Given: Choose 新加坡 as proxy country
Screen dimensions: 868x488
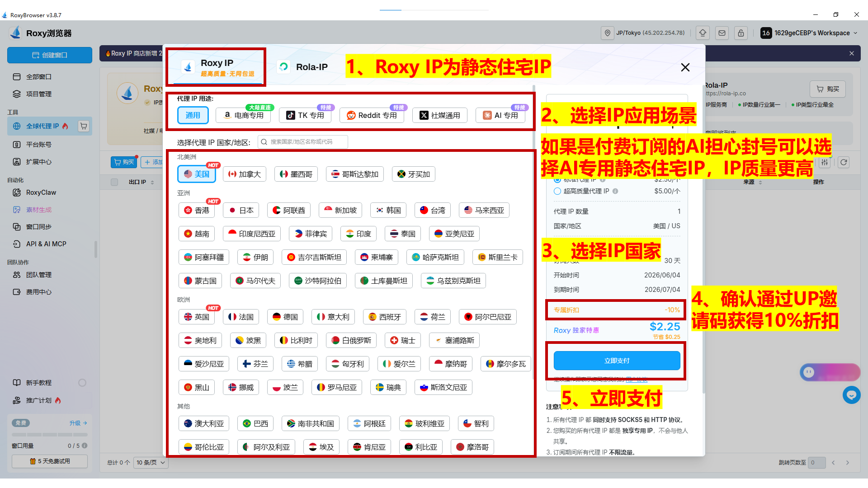Looking at the screenshot, I should click(x=340, y=210).
